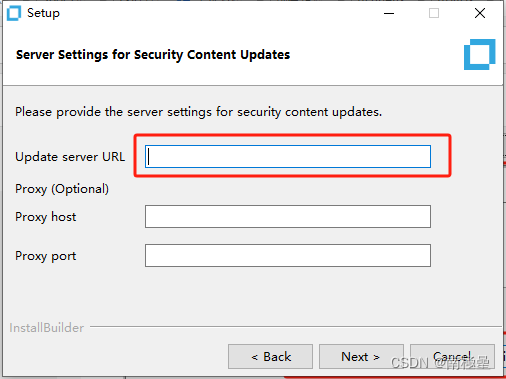Click the CSDN watermark text
Image resolution: width=506 pixels, height=379 pixels.
click(440, 363)
